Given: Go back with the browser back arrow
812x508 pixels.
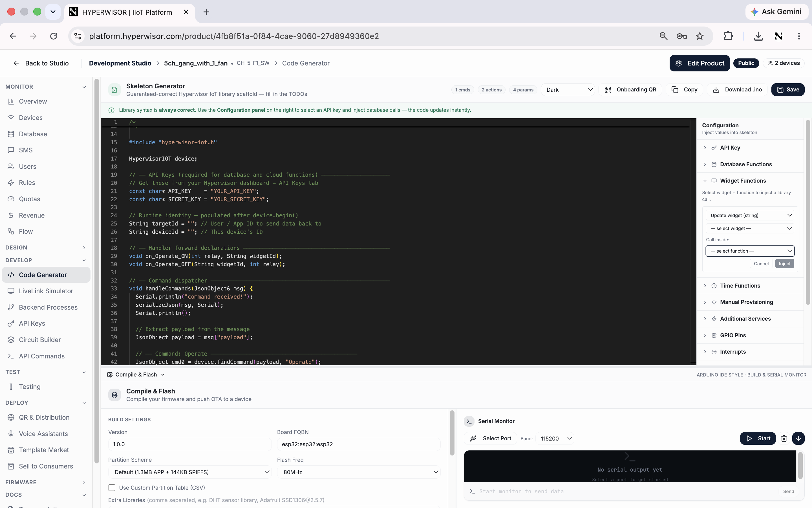Looking at the screenshot, I should tap(13, 36).
